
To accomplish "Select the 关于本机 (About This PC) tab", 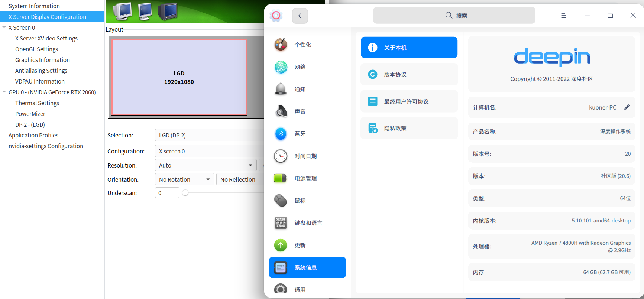I will click(409, 48).
